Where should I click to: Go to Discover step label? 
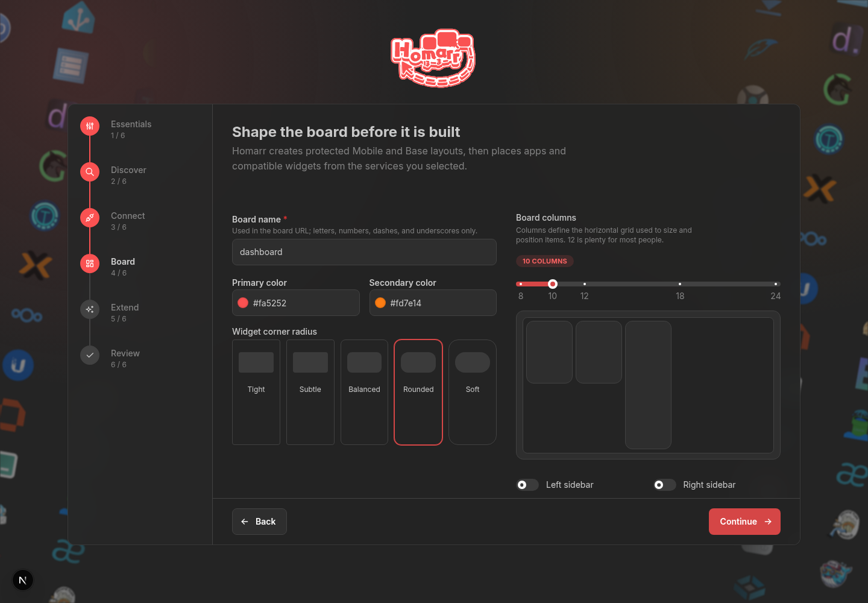coord(128,170)
